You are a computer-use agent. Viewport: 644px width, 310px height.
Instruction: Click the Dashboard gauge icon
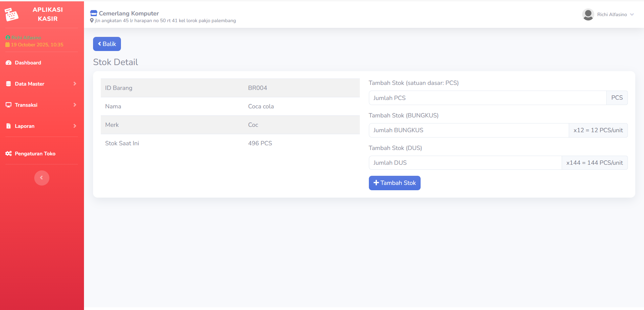pos(9,63)
